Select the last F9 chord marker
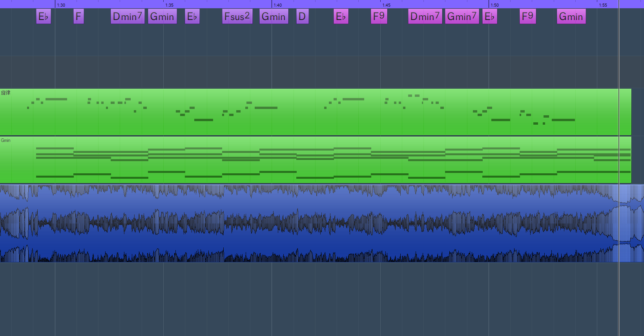Viewport: 644px width, 336px height. coord(528,16)
